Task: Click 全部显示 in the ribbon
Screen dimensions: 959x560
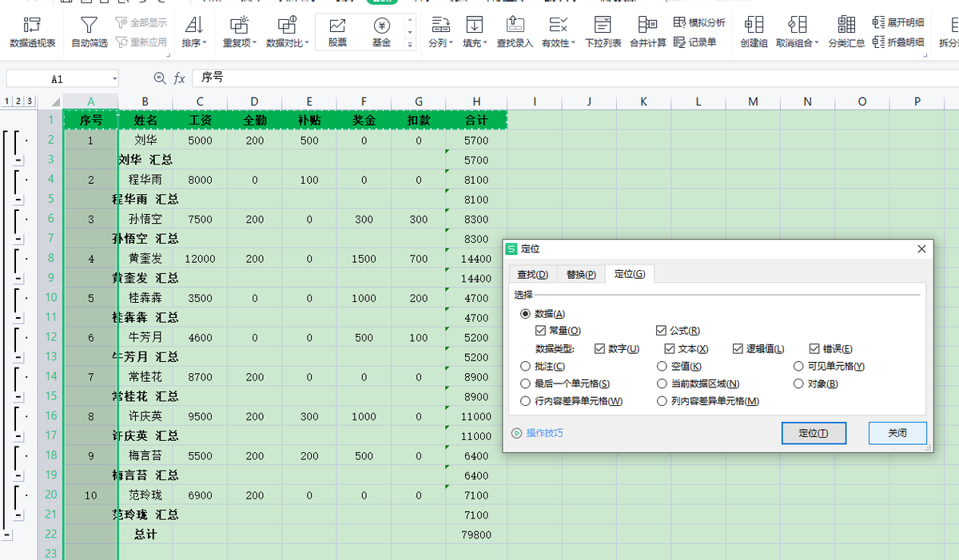Action: click(141, 23)
